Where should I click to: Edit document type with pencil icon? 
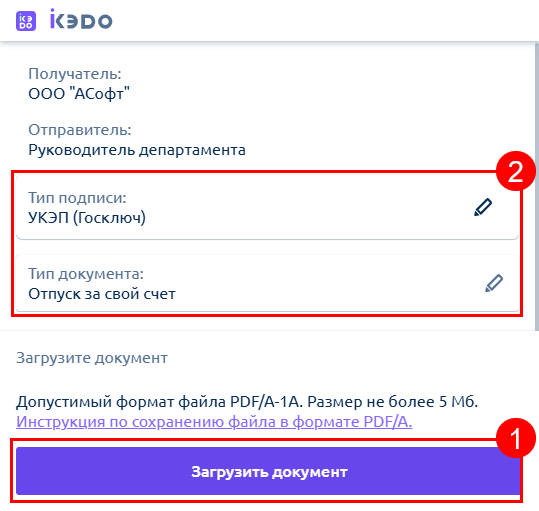pos(494,283)
